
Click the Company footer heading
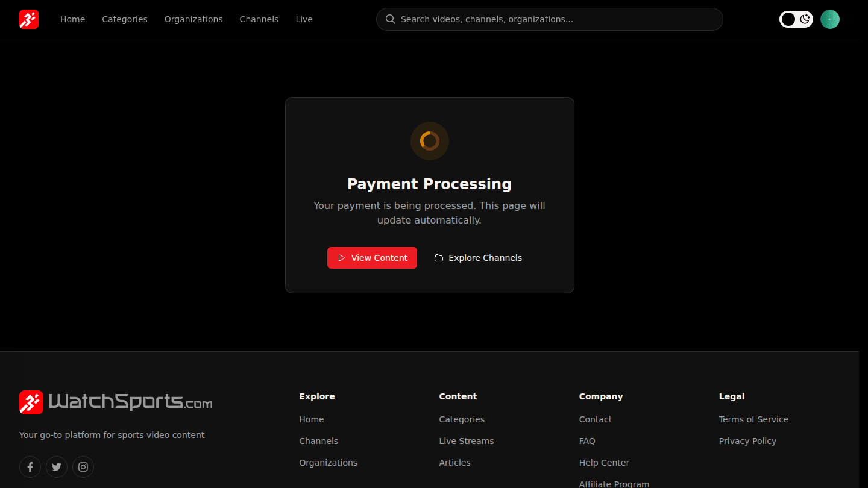pos(601,396)
